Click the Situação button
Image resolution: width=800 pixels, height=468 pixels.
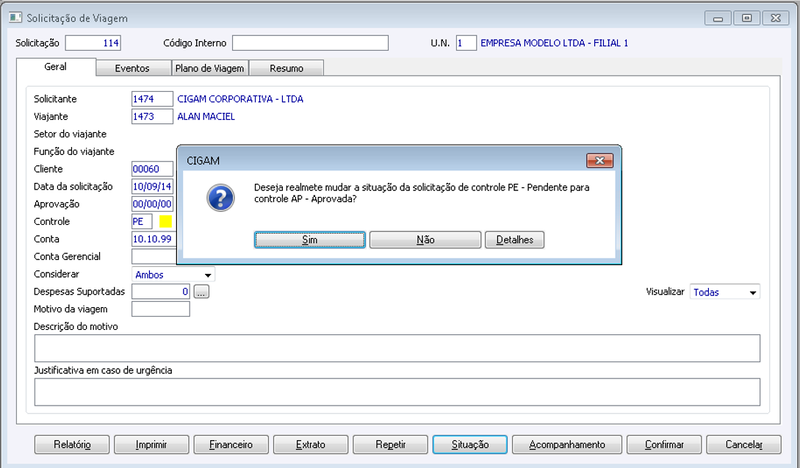(470, 445)
